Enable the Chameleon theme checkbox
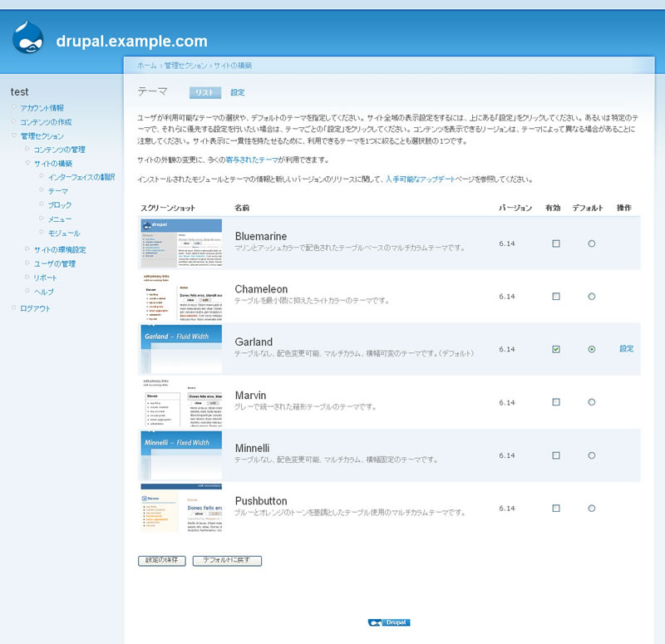Screen dimensions: 665x644 pos(556,297)
